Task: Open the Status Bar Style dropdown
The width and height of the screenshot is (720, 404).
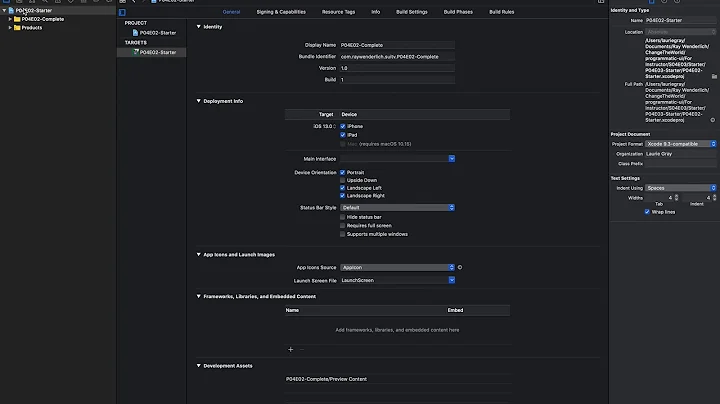Action: (x=397, y=207)
